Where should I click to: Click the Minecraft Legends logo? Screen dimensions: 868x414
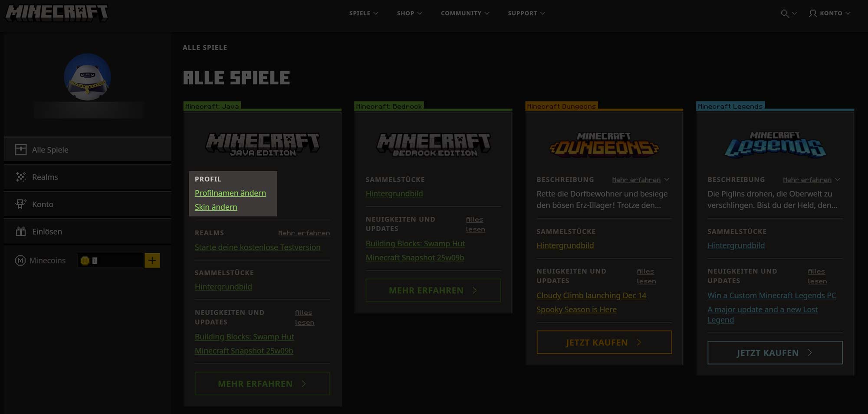(775, 144)
